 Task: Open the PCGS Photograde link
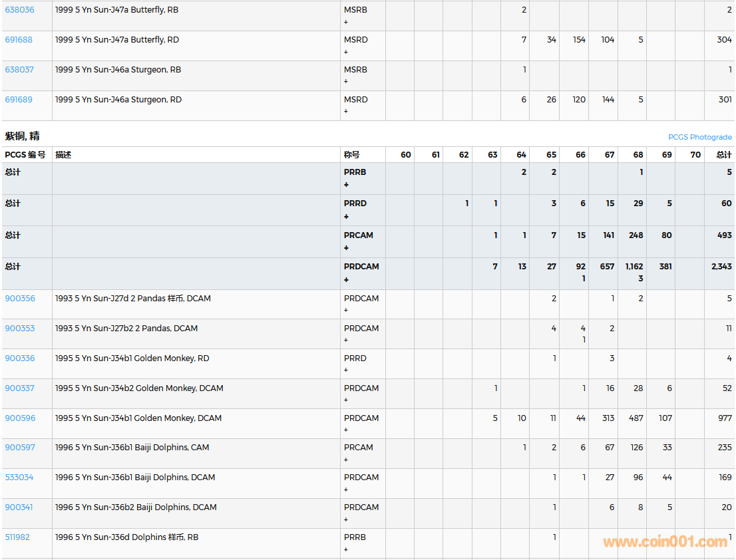tap(699, 137)
